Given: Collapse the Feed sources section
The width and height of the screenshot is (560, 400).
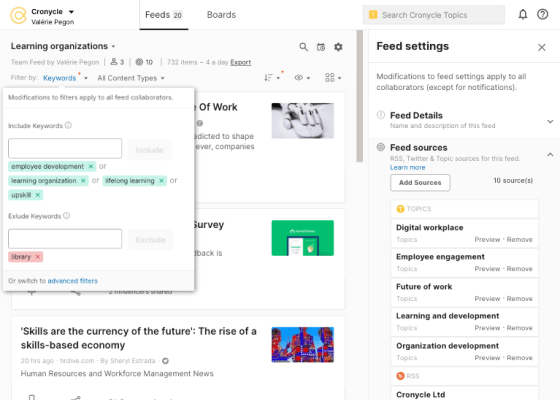Looking at the screenshot, I should [x=550, y=154].
